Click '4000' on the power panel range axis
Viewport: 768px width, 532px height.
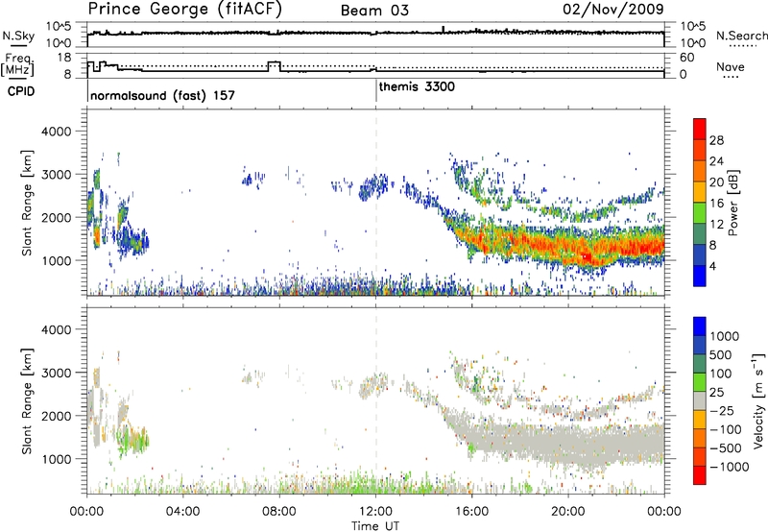[56, 132]
